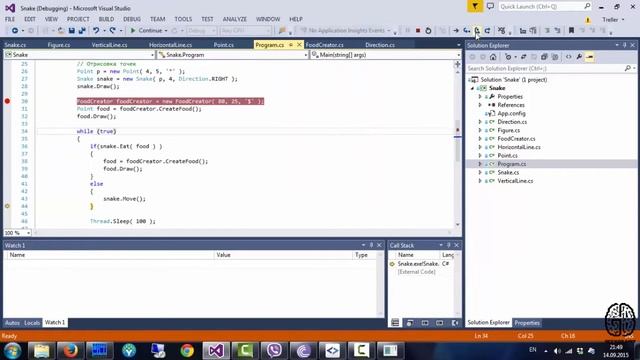Toggle auto-hide pin of Watch 1 panel
This screenshot has height=360, width=640.
click(371, 245)
